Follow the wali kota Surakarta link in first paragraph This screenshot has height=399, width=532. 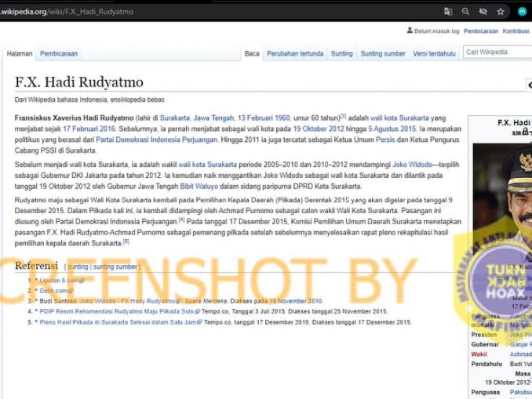pos(399,118)
